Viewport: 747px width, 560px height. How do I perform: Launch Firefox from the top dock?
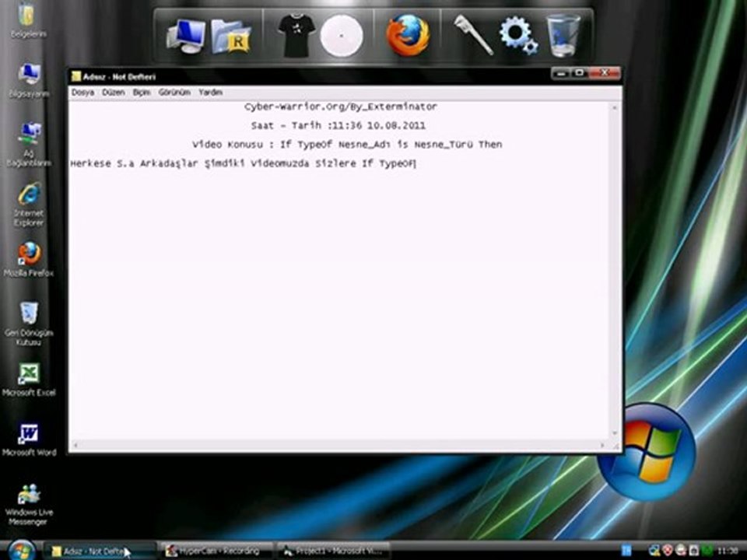(x=407, y=36)
